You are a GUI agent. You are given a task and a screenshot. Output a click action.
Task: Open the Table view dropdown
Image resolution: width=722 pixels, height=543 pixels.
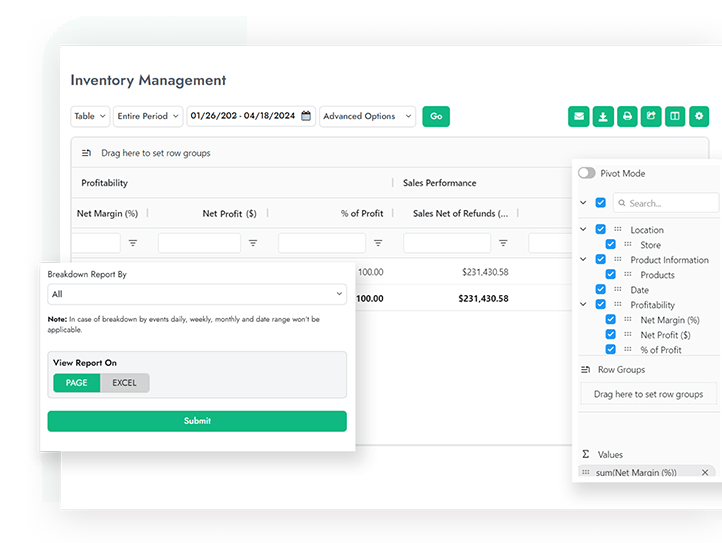(x=90, y=116)
